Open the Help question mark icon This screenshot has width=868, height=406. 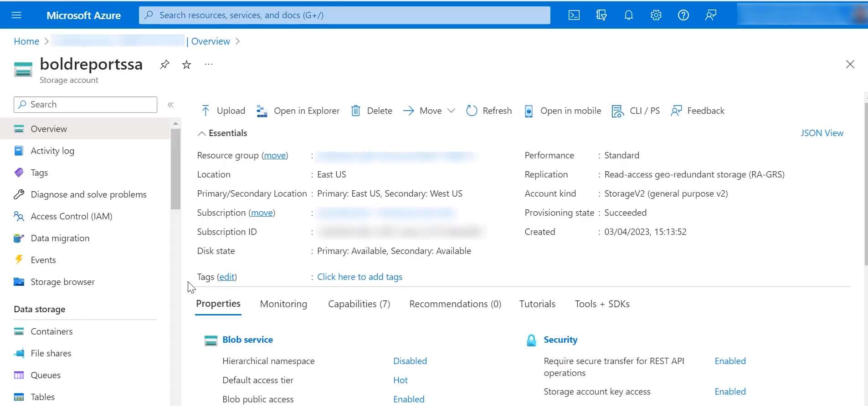coord(683,15)
